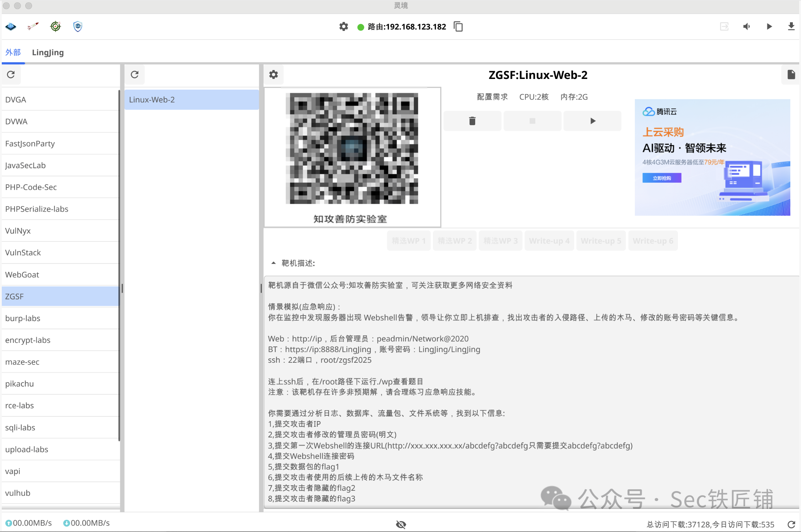The image size is (801, 532).
Task: Delete the Linux-Web-2 target with trash button
Action: point(472,121)
